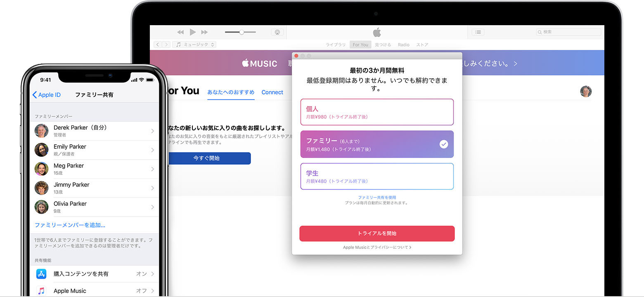Select the ファミリー plan option

[x=377, y=144]
